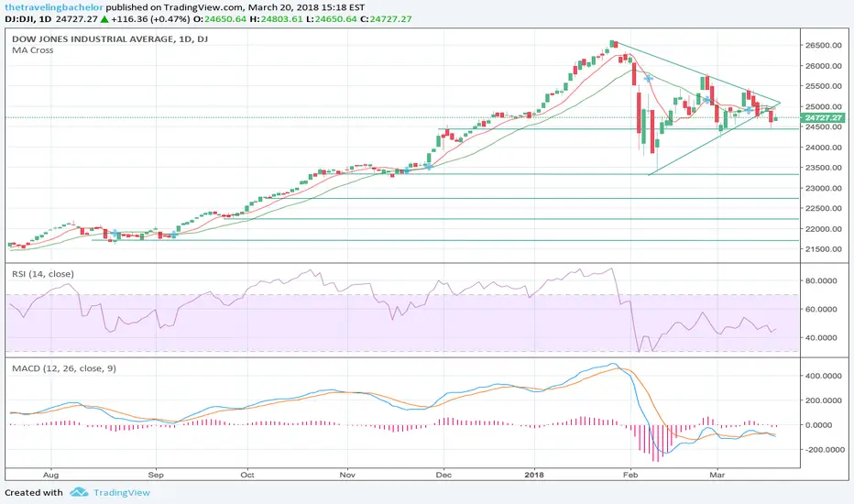This screenshot has height=504, width=854.
Task: Click the DOW JONES INDUSTRIAL AVERAGE title
Action: pyautogui.click(x=109, y=39)
